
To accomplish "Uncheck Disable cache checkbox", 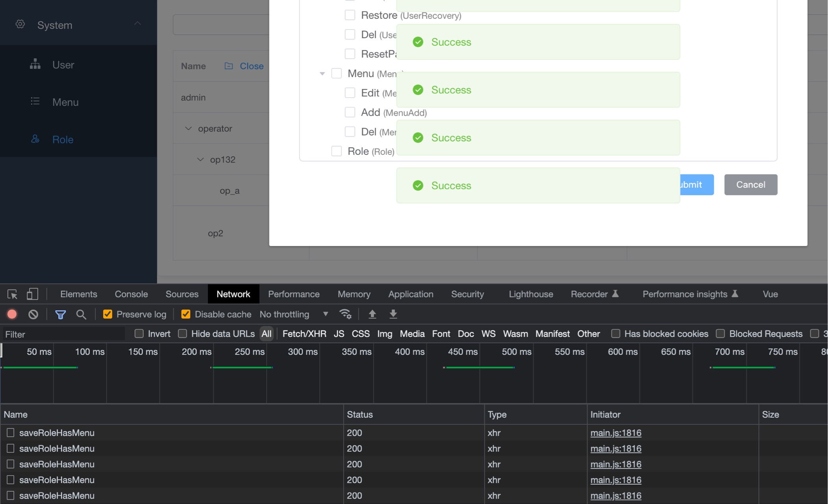I will click(186, 314).
